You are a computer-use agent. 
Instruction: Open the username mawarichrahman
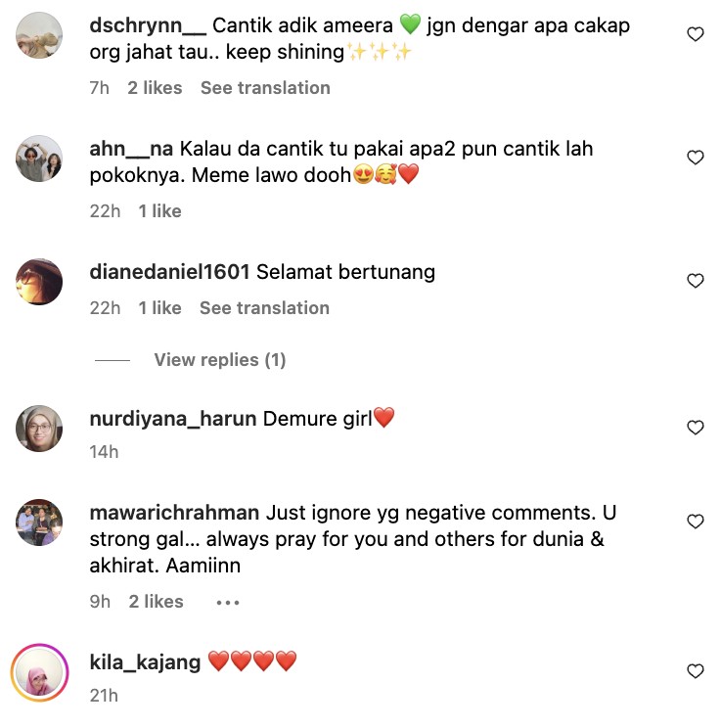(174, 513)
